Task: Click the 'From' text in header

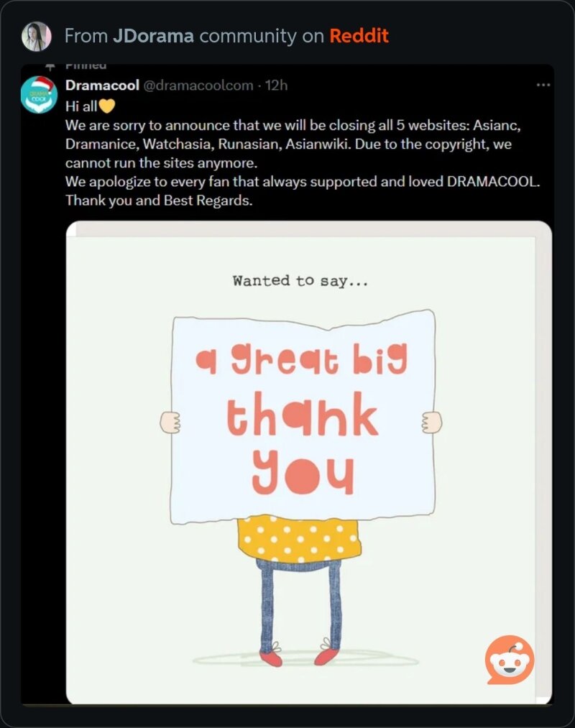Action: click(86, 36)
